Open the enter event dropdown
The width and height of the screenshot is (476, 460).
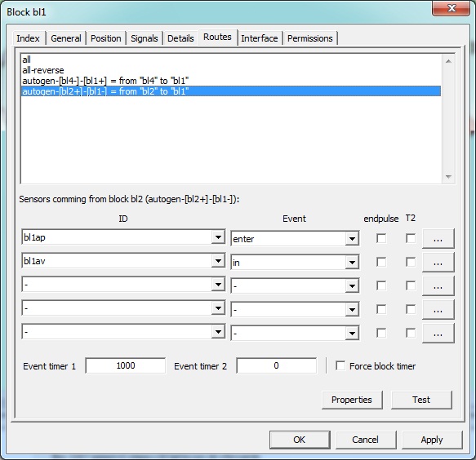pyautogui.click(x=352, y=239)
